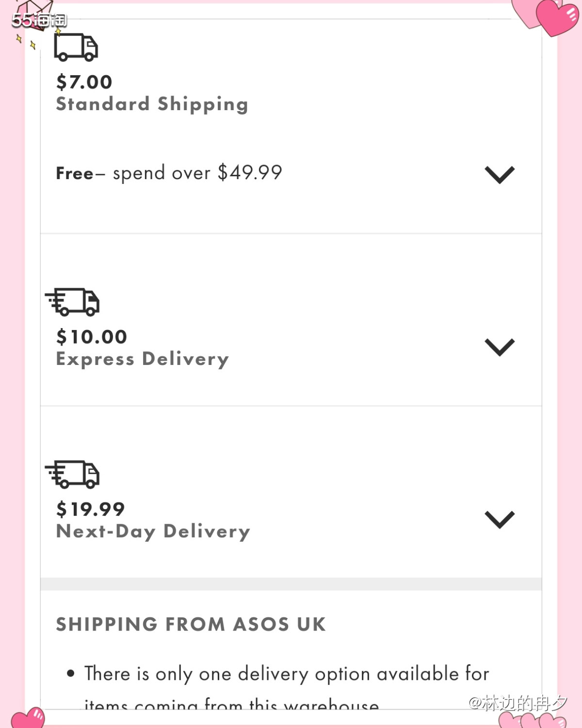Click the $10.00 price text
Image resolution: width=582 pixels, height=728 pixels.
click(x=92, y=337)
